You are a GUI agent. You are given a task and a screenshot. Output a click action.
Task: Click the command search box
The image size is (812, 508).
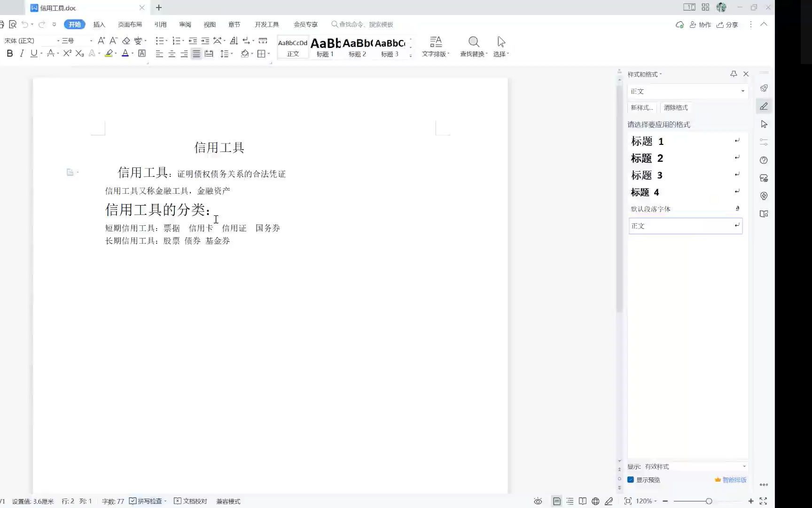coord(363,24)
